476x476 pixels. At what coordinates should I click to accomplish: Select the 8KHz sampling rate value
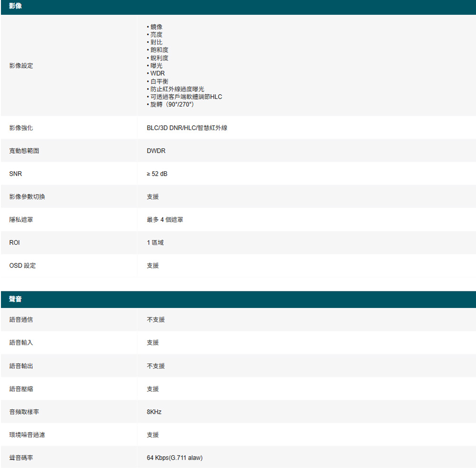pos(154,412)
